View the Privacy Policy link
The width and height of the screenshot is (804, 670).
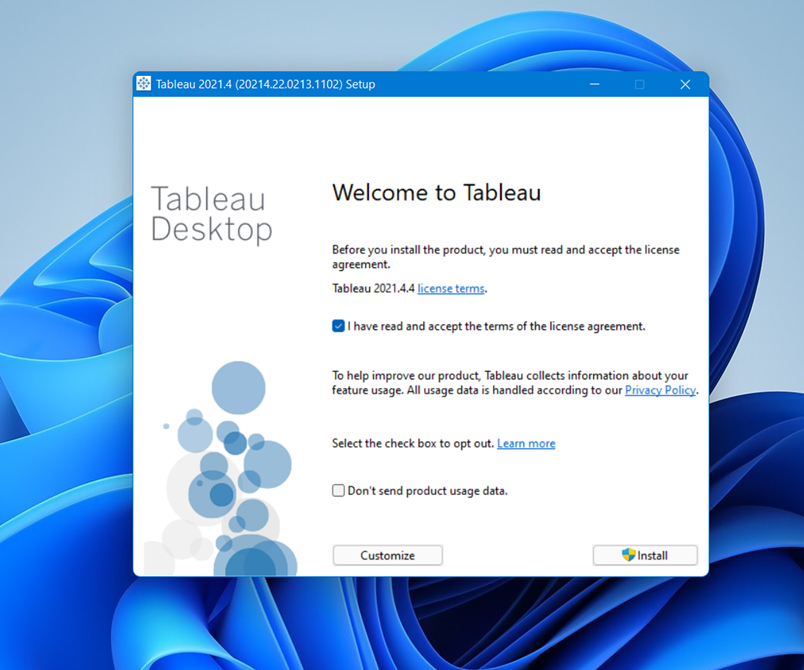(x=660, y=390)
